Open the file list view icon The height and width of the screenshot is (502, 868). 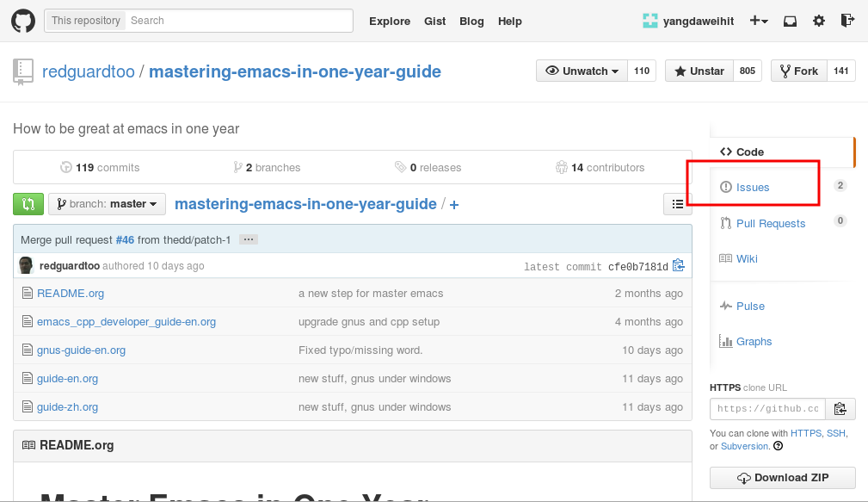tap(678, 204)
